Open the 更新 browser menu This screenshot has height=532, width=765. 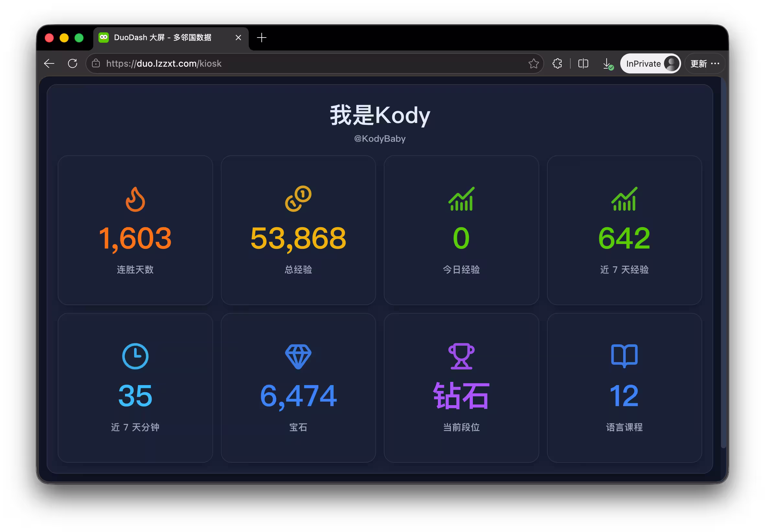tap(705, 63)
